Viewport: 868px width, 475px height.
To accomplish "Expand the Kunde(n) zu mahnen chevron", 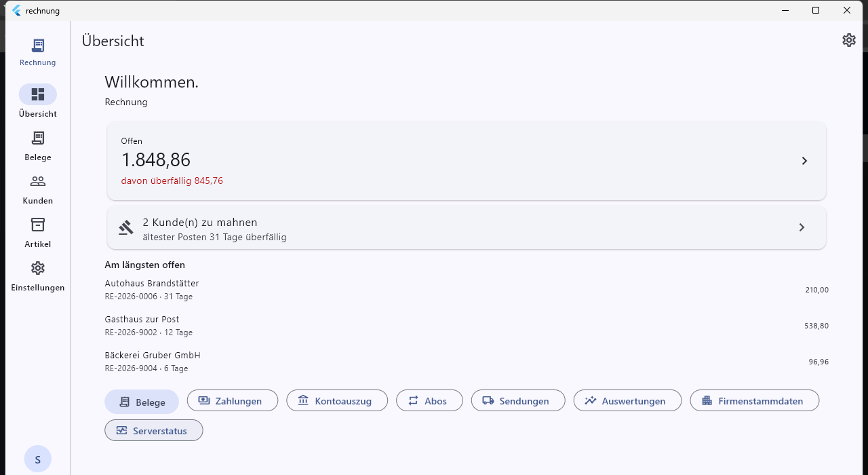I will pyautogui.click(x=802, y=227).
